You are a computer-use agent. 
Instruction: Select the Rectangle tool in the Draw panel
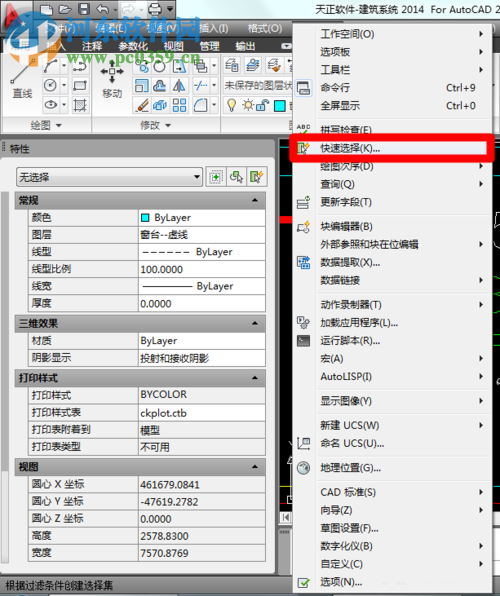(x=80, y=85)
